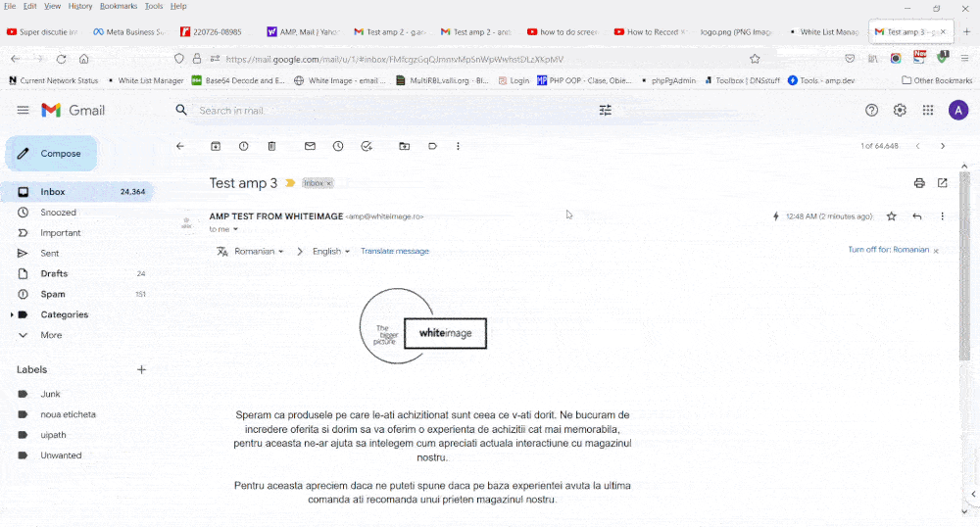Open Google apps grid
This screenshot has height=527, width=980.
(x=928, y=111)
